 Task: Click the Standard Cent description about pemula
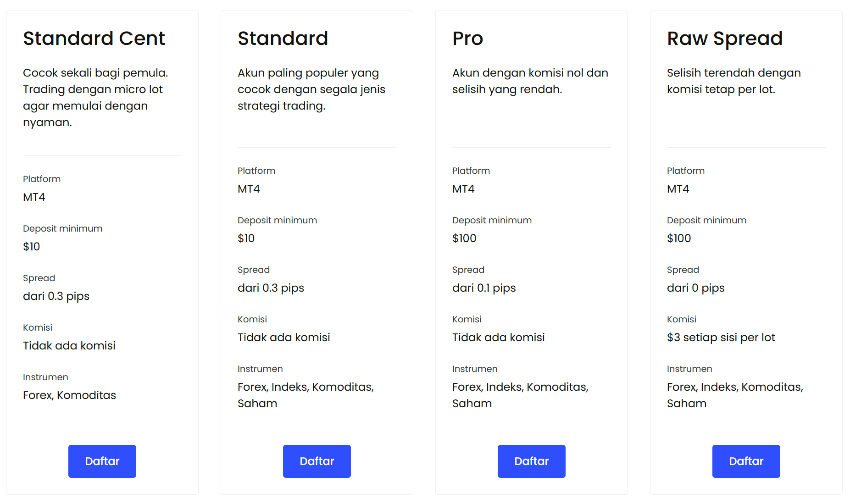pos(95,98)
